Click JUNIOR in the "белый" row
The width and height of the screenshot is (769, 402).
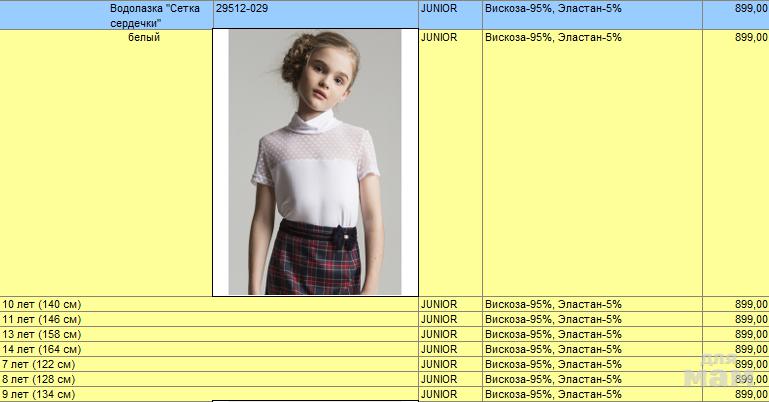point(439,37)
